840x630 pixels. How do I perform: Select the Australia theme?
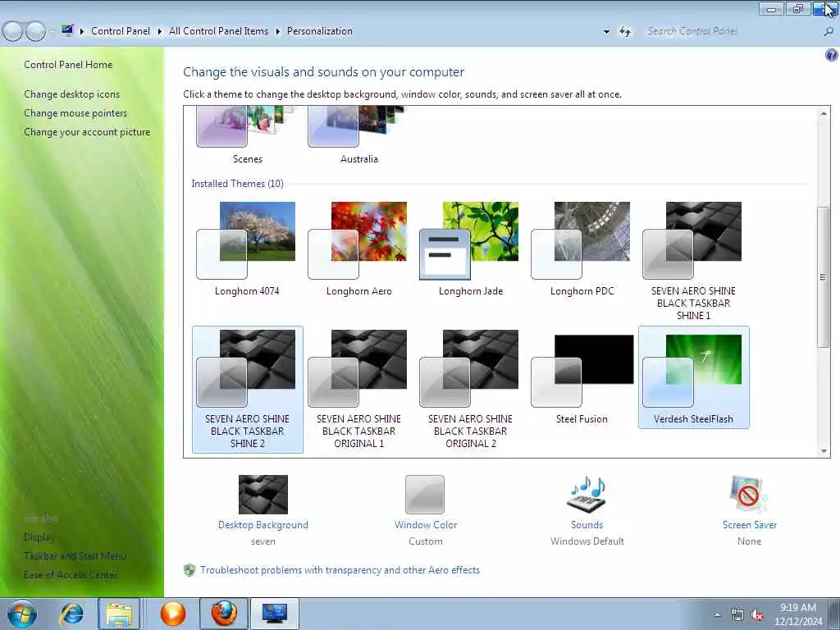click(x=358, y=136)
